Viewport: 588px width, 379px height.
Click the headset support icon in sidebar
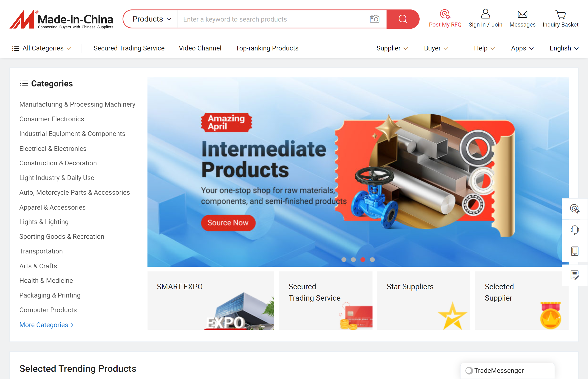point(574,230)
